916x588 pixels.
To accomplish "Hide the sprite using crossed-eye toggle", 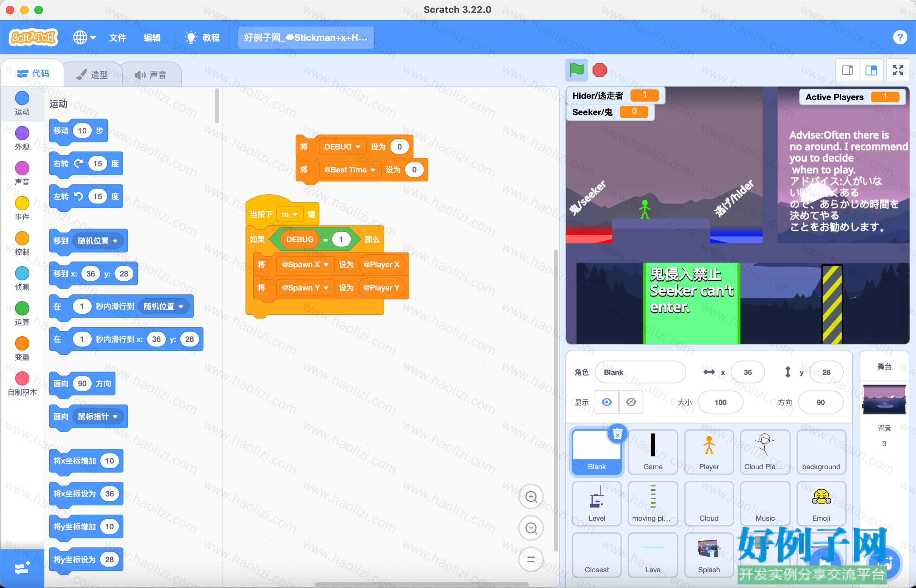I will click(631, 402).
